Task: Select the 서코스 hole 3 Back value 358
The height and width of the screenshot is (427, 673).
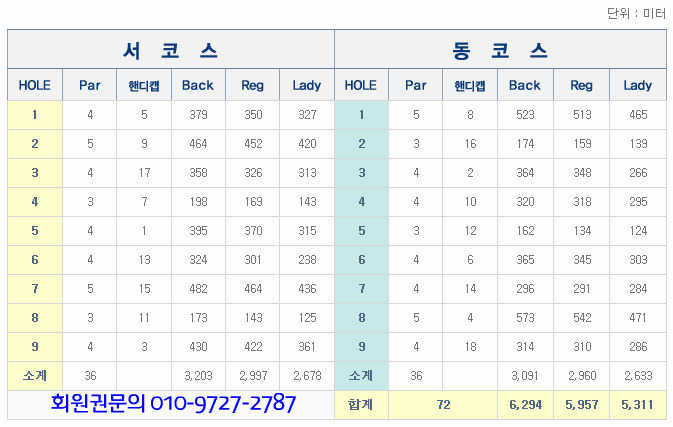Action: point(198,173)
